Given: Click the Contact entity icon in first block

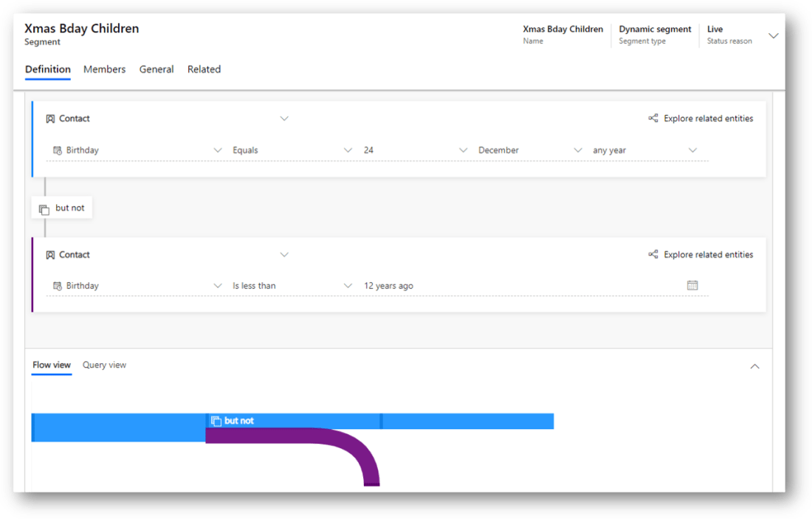Looking at the screenshot, I should tap(50, 119).
